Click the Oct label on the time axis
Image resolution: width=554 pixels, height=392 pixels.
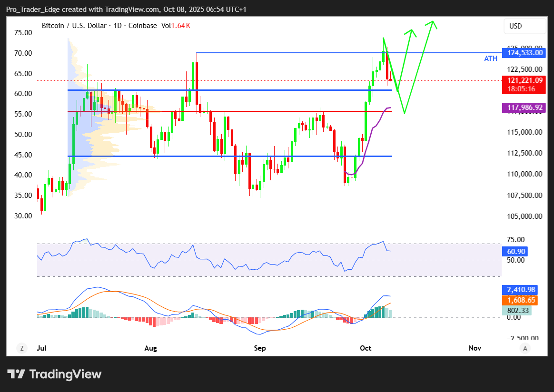click(366, 348)
